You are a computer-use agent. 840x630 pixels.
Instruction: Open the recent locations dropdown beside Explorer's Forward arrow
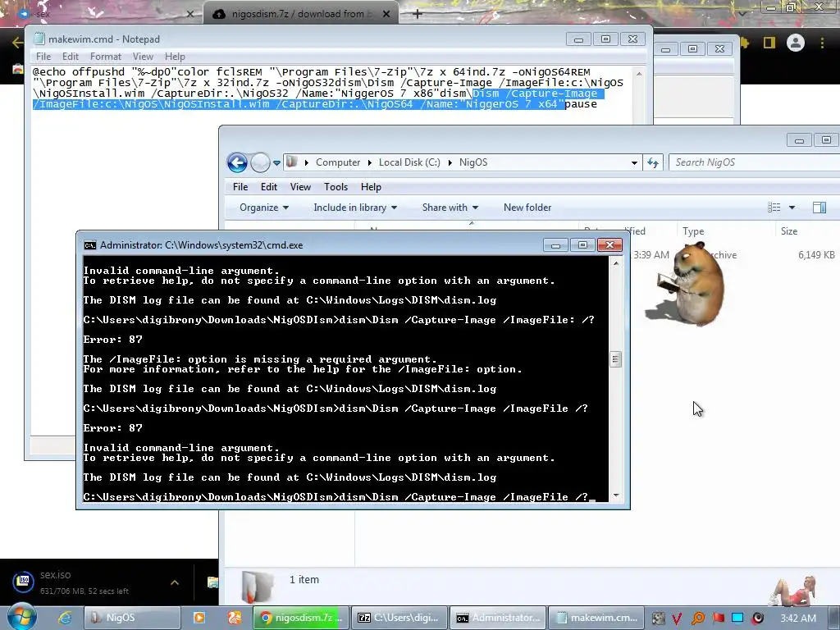pos(276,163)
